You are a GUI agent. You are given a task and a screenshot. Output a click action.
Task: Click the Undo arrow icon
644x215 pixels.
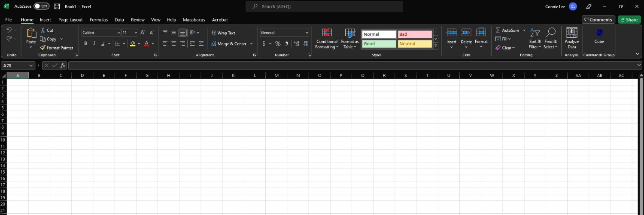tap(9, 30)
